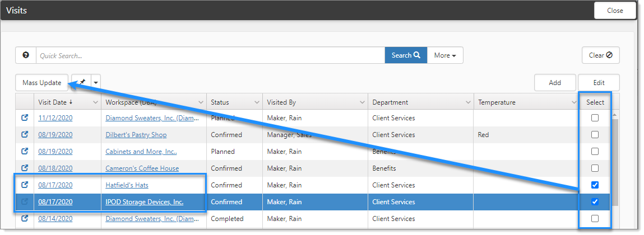Expand the Department column filter dropdown
644x235 pixels.
(467, 102)
